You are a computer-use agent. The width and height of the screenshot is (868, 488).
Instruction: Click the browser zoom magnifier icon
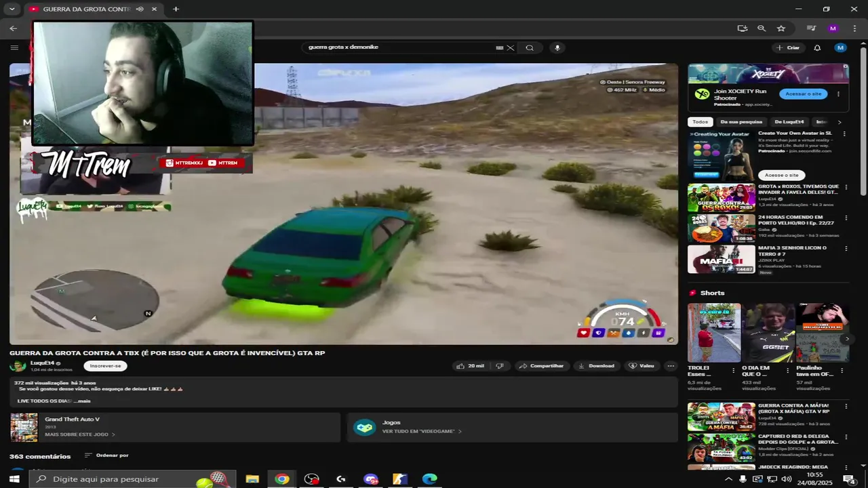coord(762,28)
